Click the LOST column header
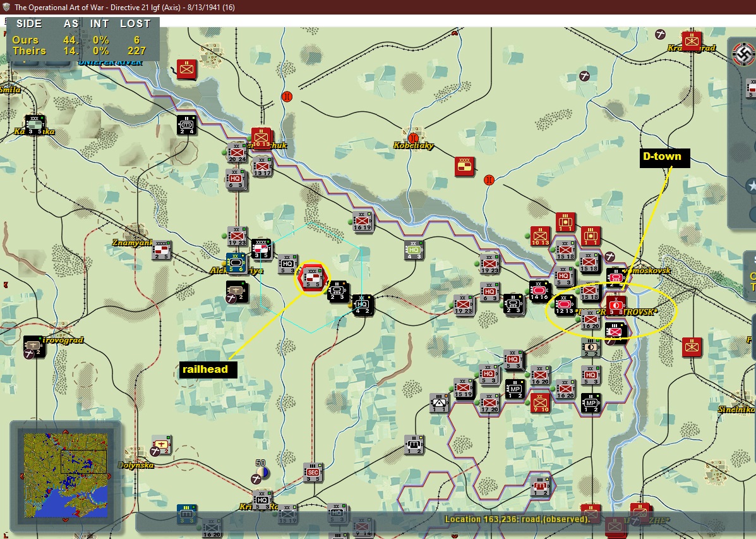This screenshot has width=756, height=539. point(135,23)
